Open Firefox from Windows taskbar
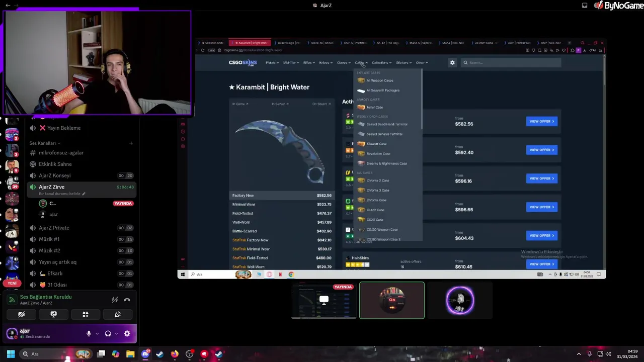Screen dimensions: 644x362 pyautogui.click(x=175, y=354)
